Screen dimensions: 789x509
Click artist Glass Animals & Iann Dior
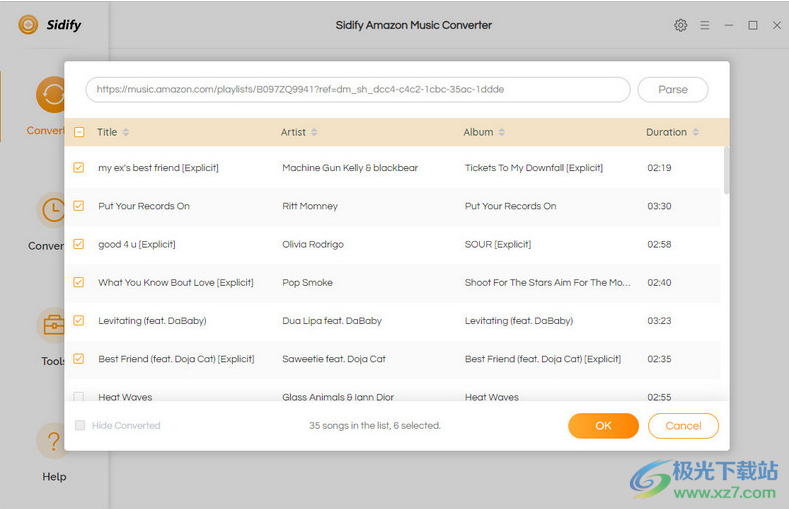tap(338, 397)
